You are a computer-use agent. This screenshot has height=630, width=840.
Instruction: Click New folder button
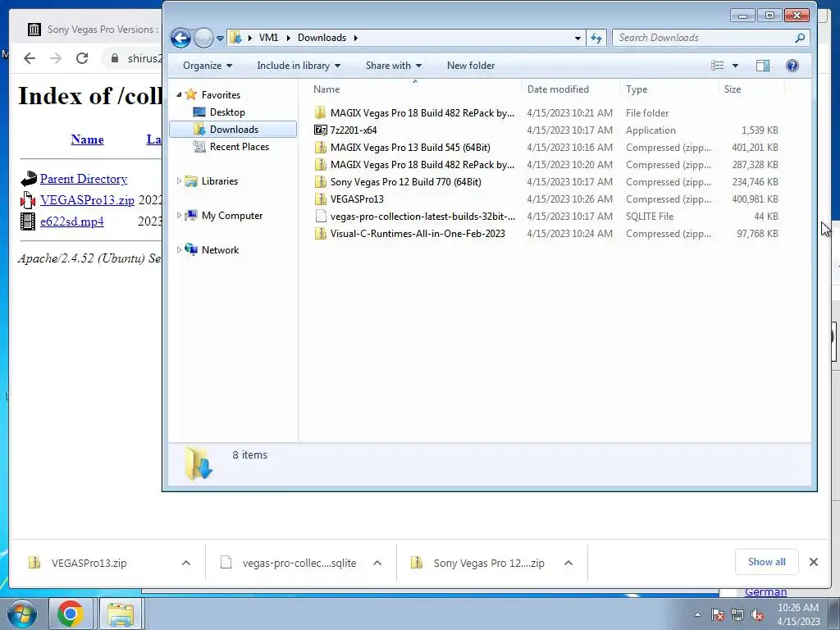coord(471,66)
